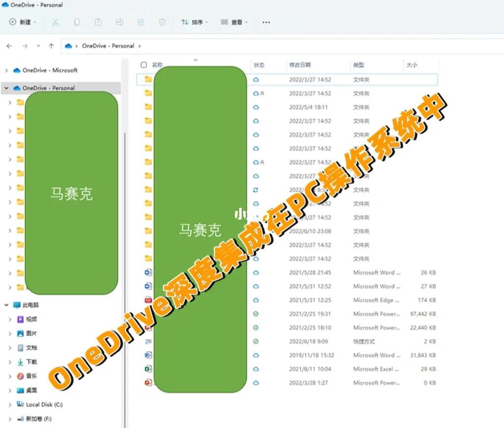This screenshot has height=428, width=504.
Task: Click the 2021/5/31 12:52 date cell
Action: point(310,286)
